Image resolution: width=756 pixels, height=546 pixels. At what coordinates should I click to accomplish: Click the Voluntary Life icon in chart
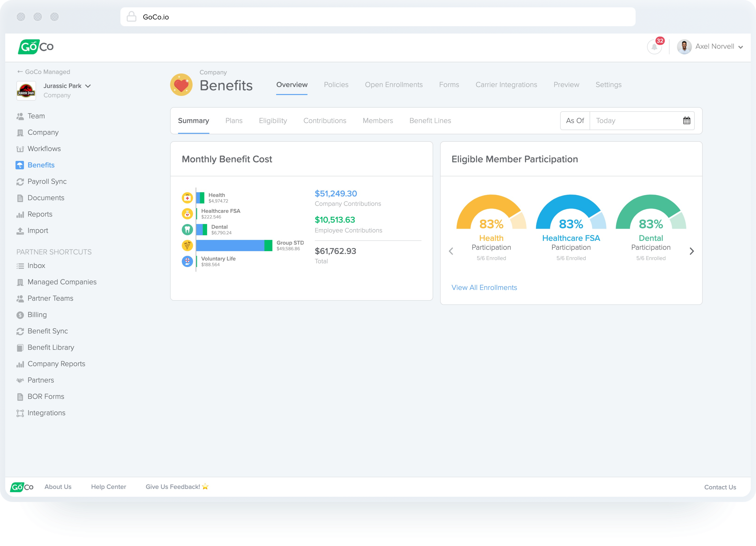pyautogui.click(x=187, y=261)
